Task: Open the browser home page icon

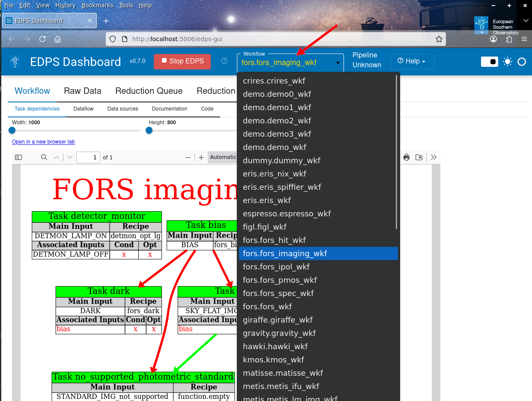Action: (57, 39)
